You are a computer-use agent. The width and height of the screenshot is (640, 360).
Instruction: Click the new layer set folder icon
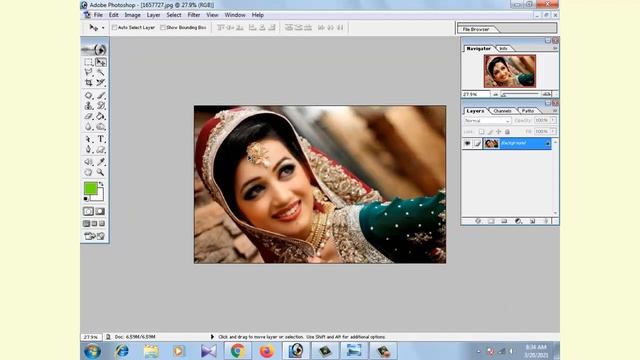(x=504, y=221)
